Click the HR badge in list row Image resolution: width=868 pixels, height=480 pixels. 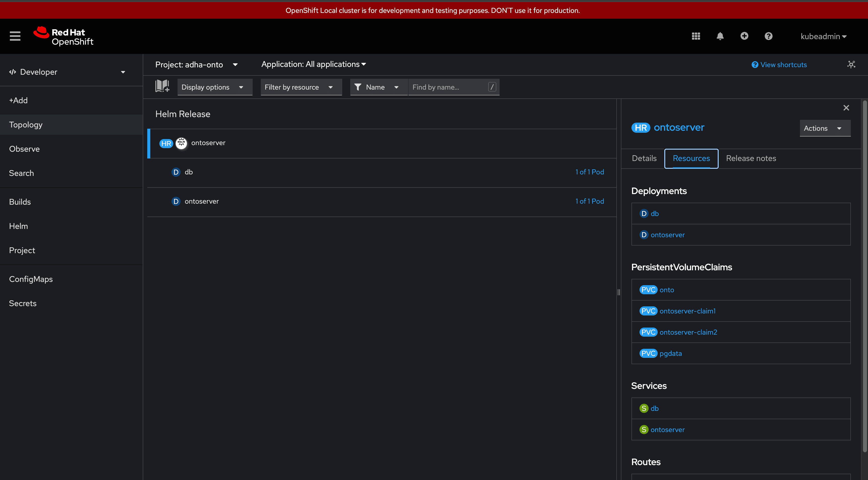click(166, 143)
